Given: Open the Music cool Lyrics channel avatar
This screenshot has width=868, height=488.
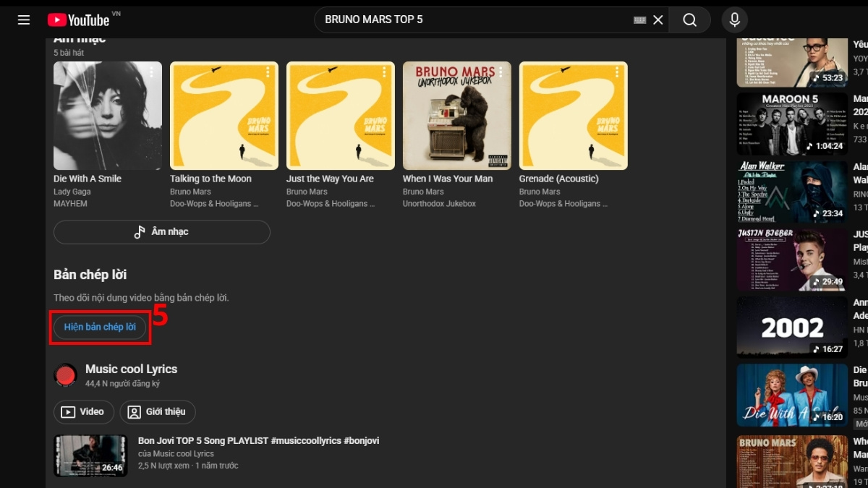Looking at the screenshot, I should [x=66, y=375].
